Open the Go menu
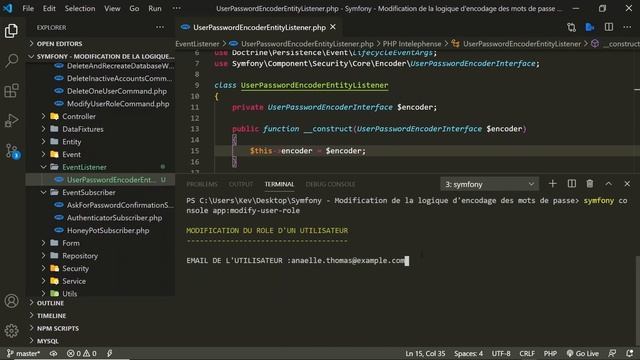The image size is (640, 360). (x=134, y=8)
